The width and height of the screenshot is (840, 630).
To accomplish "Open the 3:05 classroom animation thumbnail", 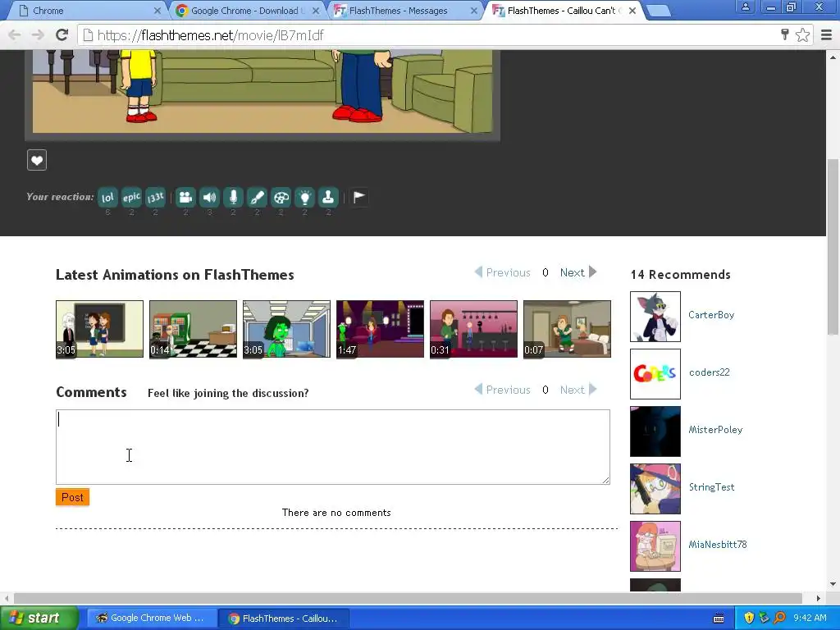I will (99, 329).
